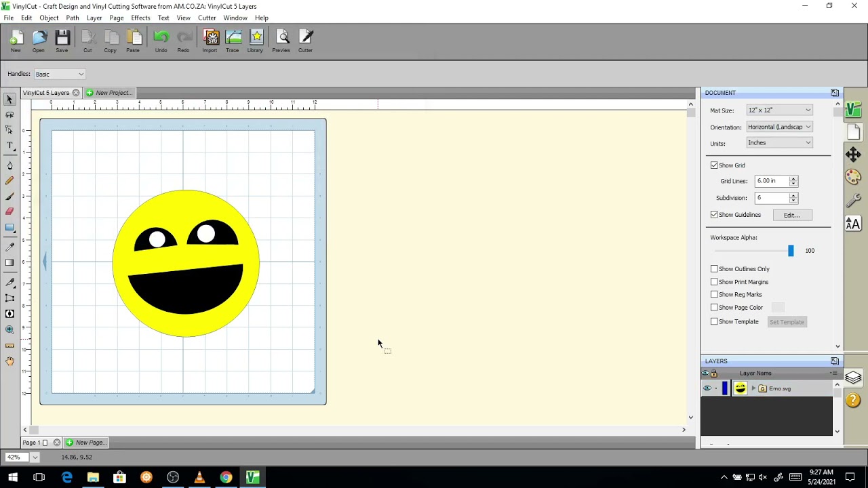Viewport: 868px width, 488px height.
Task: Activate the Eraser tool
Action: [9, 211]
